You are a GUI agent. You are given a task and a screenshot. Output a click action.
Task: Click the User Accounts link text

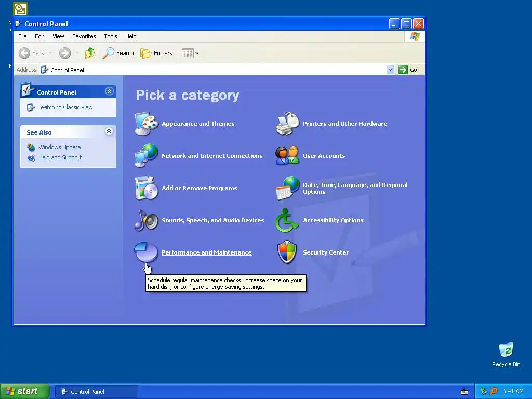coord(324,156)
